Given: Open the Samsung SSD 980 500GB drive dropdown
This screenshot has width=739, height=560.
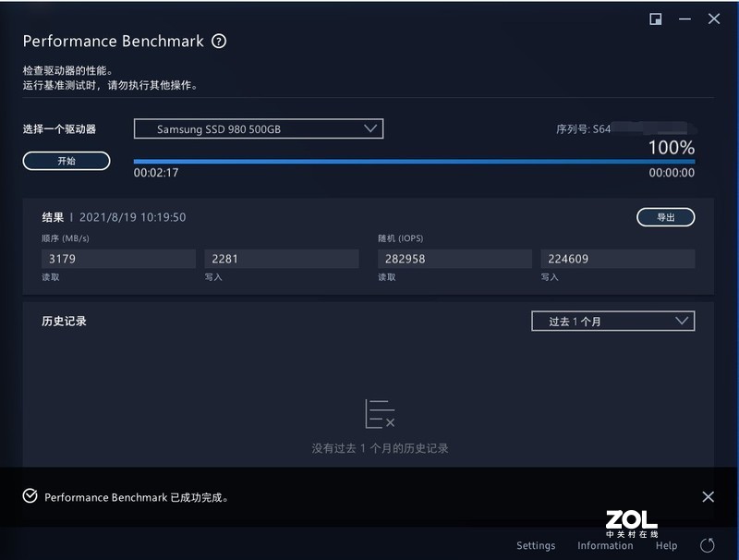Looking at the screenshot, I should 259,128.
